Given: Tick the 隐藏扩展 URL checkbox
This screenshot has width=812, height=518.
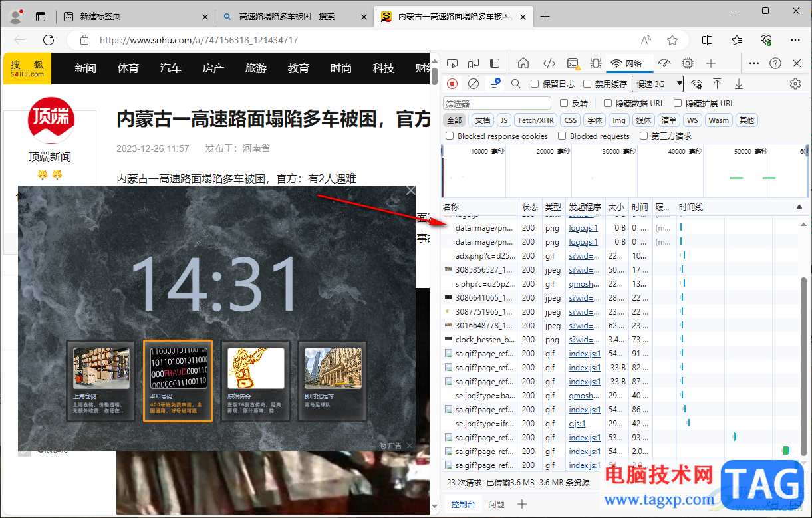Looking at the screenshot, I should 678,103.
